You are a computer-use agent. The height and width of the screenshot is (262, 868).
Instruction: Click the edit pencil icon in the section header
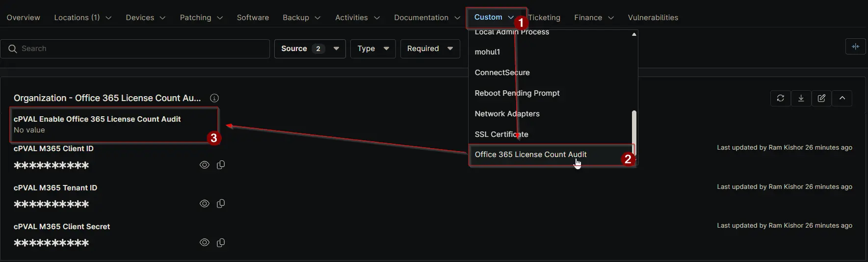point(821,98)
